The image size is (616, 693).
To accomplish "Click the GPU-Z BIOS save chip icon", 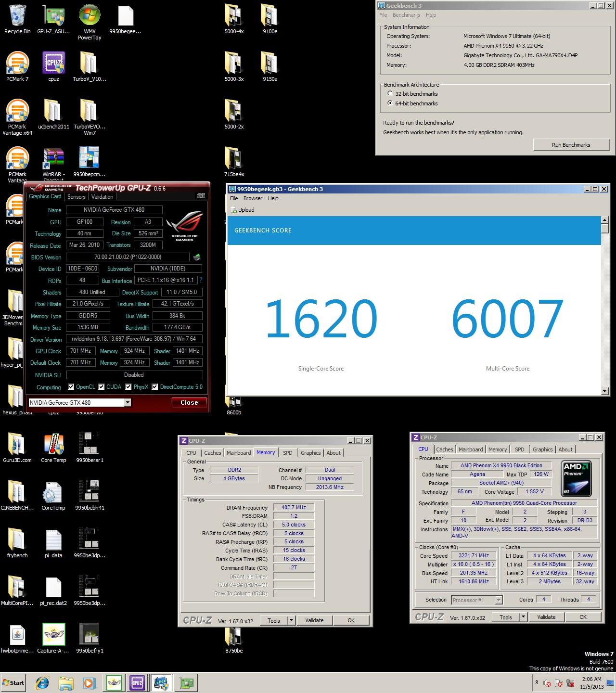I will pos(197,257).
